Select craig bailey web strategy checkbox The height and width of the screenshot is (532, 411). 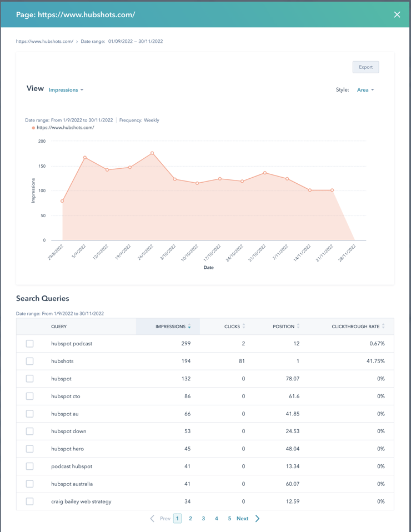pos(30,501)
